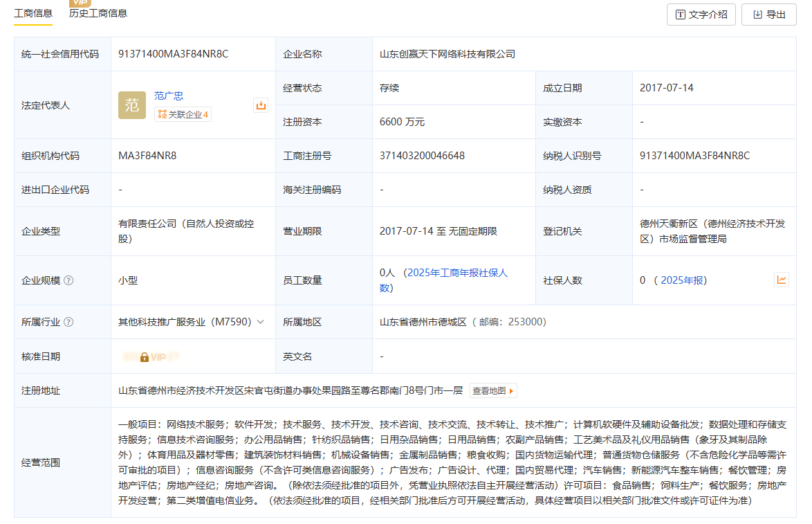Select company name 山东创赢天下网络科技有限公司
This screenshot has width=812, height=524.
tap(447, 54)
